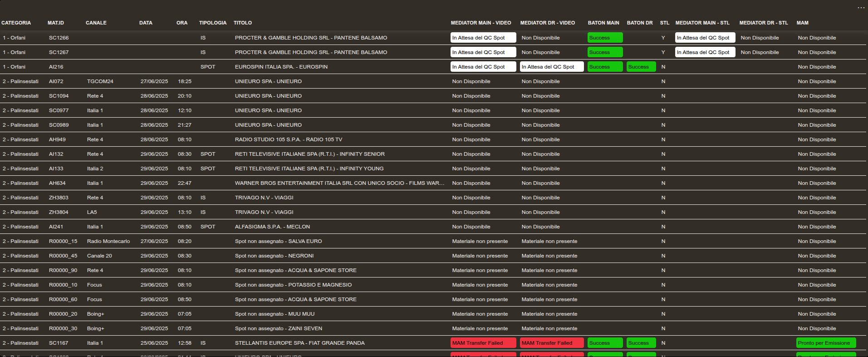Click the BATON MAIN column header
The height and width of the screenshot is (357, 868).
(603, 23)
